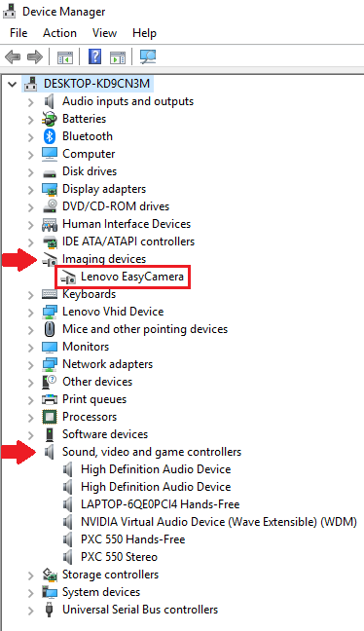
Task: Expand the Keyboards category arrow
Action: point(31,295)
